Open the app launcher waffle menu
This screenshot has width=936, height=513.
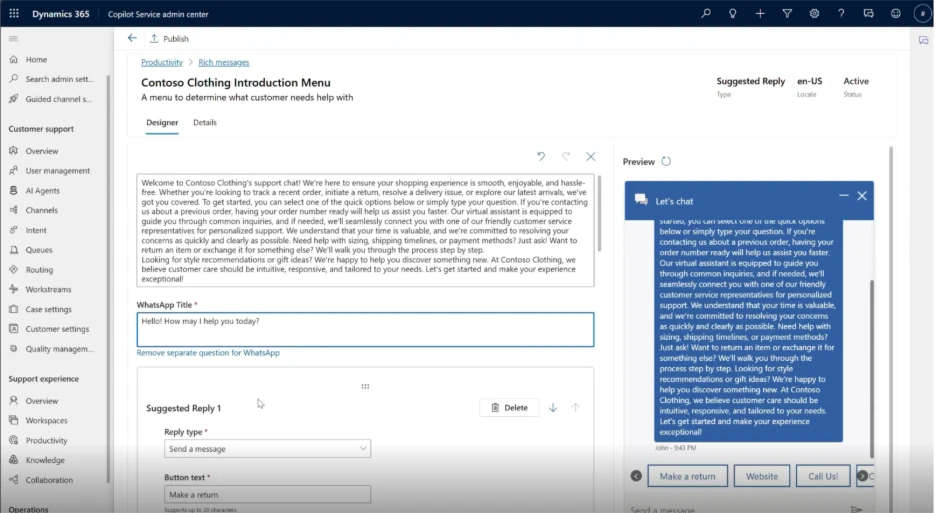tap(13, 13)
